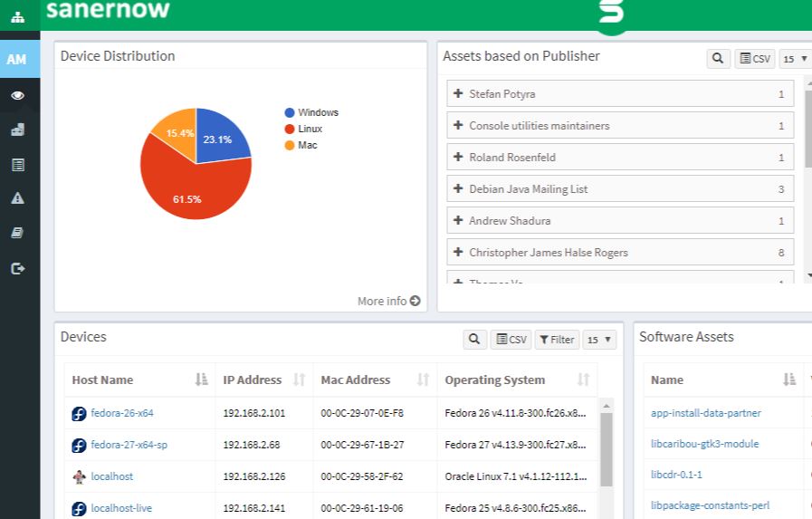Export Devices list as CSV
This screenshot has height=519, width=812.
(x=511, y=340)
